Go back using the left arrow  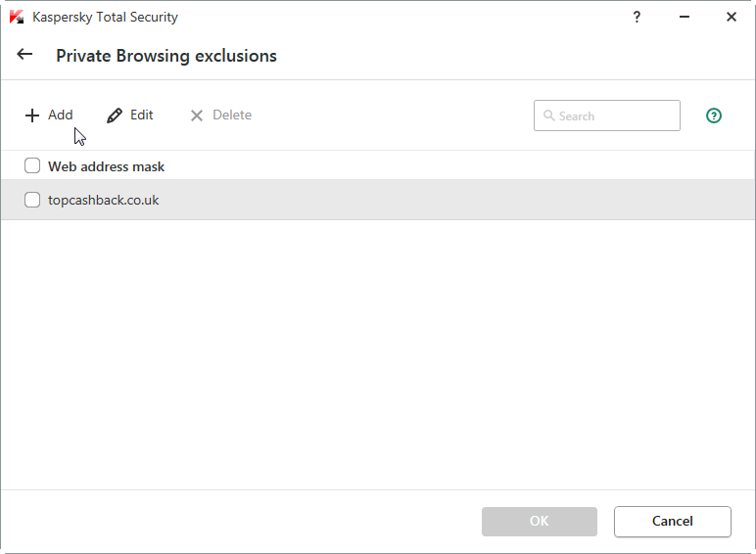(x=24, y=55)
